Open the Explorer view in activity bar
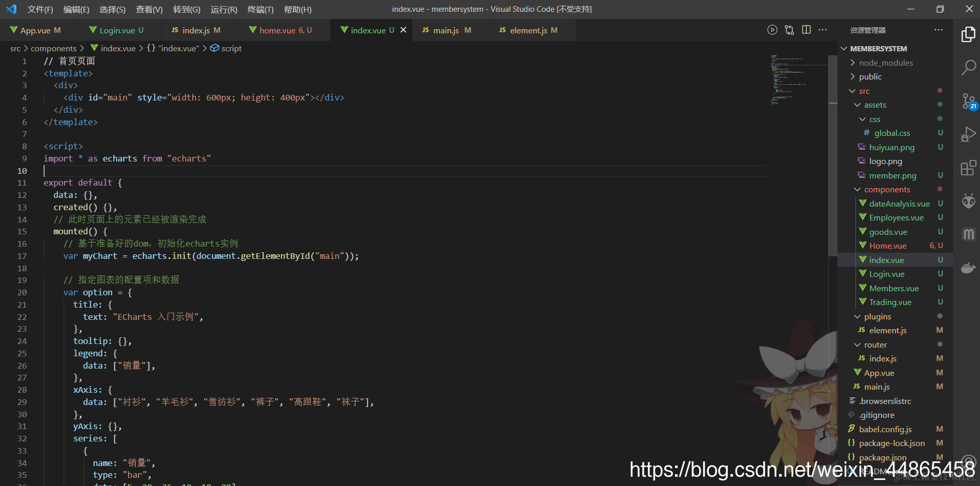 [968, 34]
